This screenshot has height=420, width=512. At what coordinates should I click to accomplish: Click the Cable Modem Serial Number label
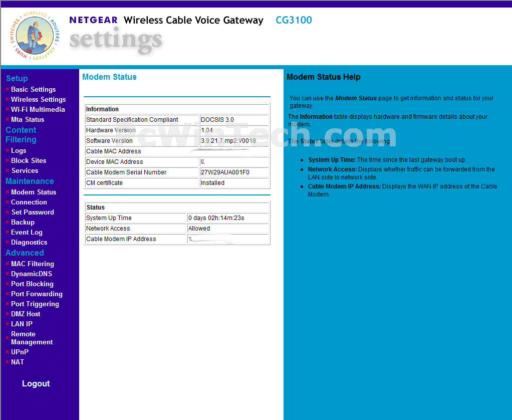tap(126, 172)
